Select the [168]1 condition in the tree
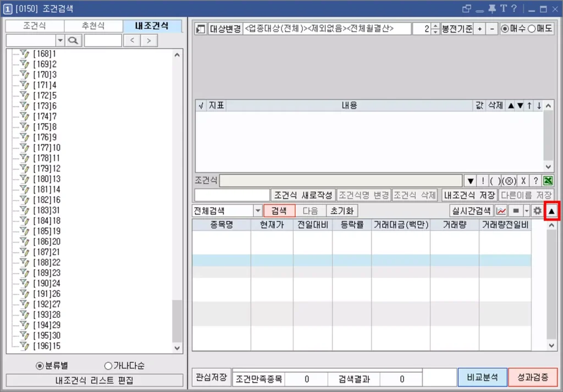The width and height of the screenshot is (563, 392). pyautogui.click(x=45, y=54)
